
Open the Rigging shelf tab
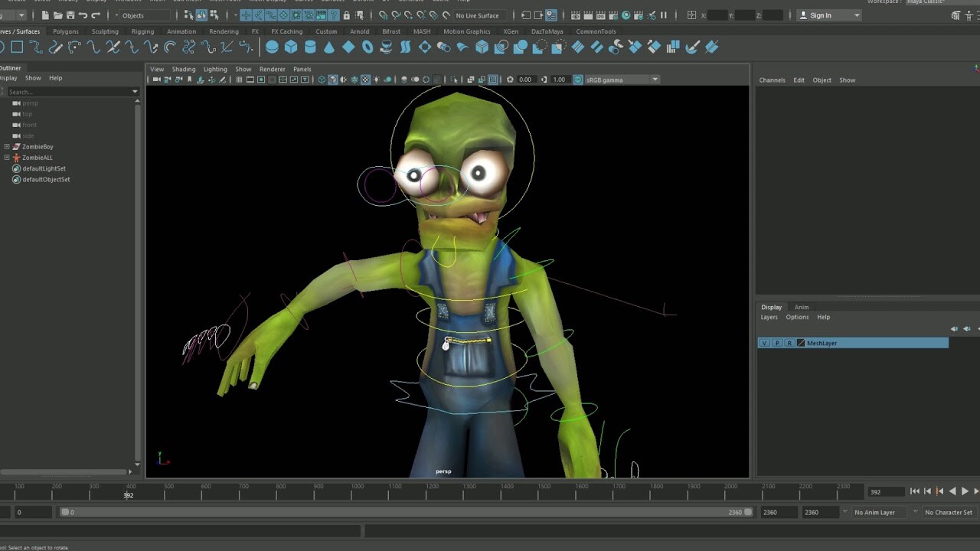pyautogui.click(x=142, y=31)
